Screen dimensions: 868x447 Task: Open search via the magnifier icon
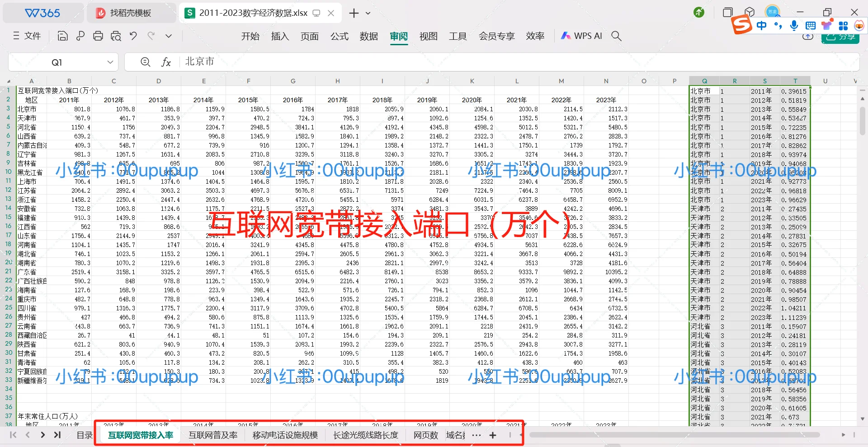pos(616,36)
